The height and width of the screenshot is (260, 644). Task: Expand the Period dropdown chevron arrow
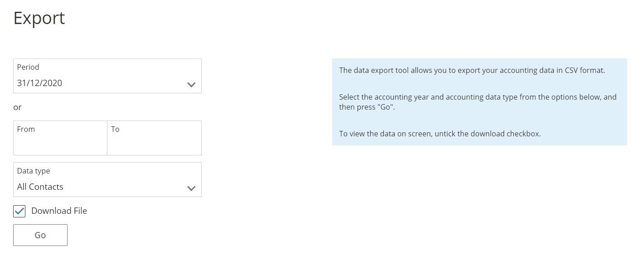click(191, 85)
